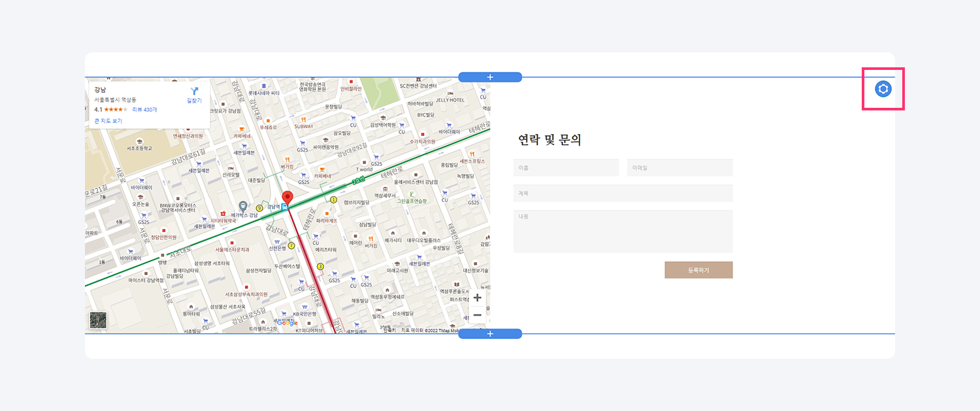
Task: Click the red location pin on map
Action: point(287,197)
